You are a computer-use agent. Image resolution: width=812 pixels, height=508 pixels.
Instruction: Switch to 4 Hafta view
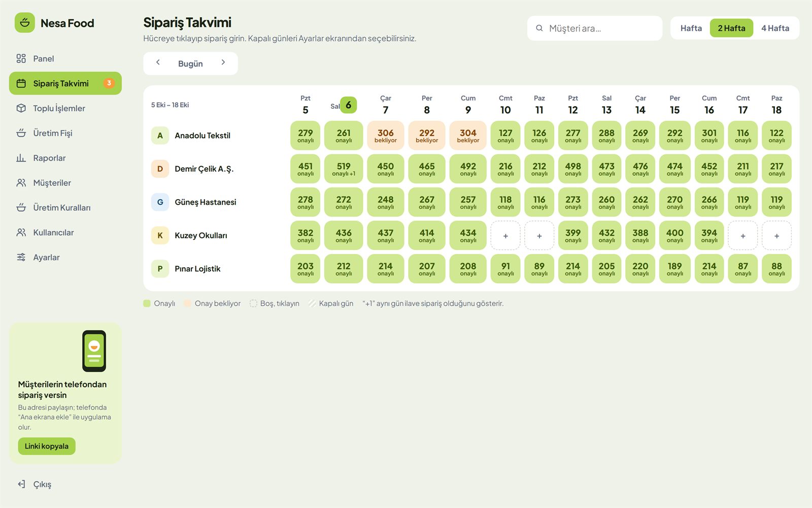[x=775, y=28]
